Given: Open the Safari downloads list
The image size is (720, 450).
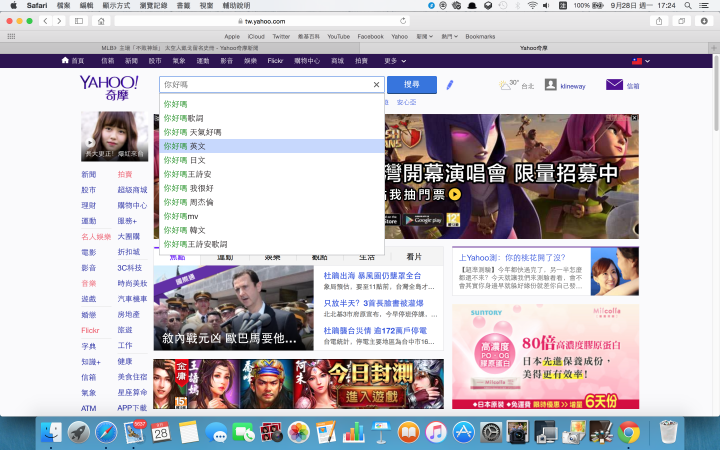Looking at the screenshot, I should point(704,21).
